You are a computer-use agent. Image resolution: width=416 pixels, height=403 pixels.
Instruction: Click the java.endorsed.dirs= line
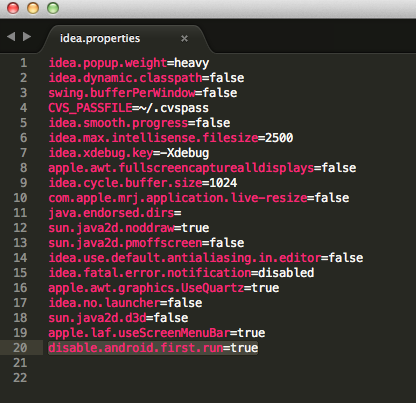coord(115,213)
